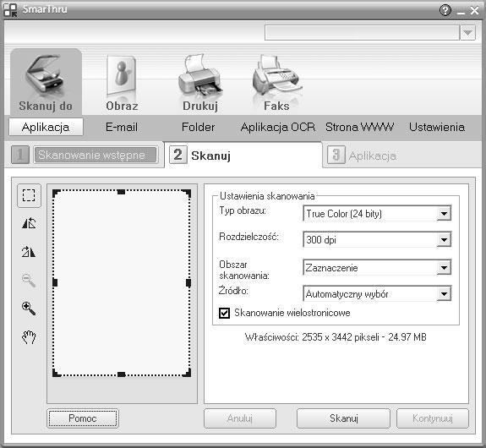
Task: Click the SmarThru logo icon in title bar
Action: [x=10, y=10]
